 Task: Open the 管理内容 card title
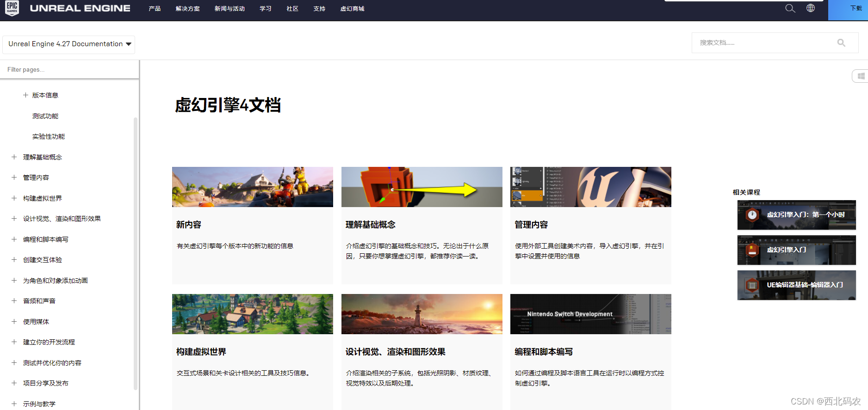[531, 225]
